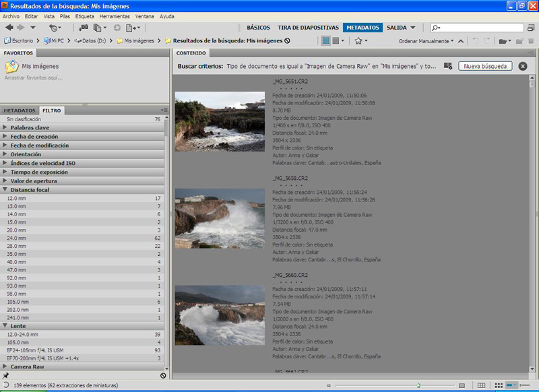This screenshot has width=539, height=392.
Task: Rotate 90° clockwise icon
Action: pyautogui.click(x=486, y=41)
